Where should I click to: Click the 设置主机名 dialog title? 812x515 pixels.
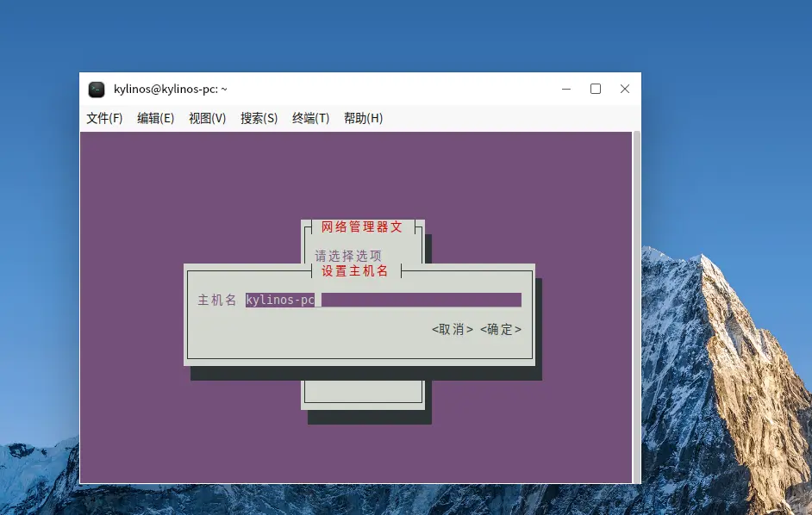tap(355, 270)
